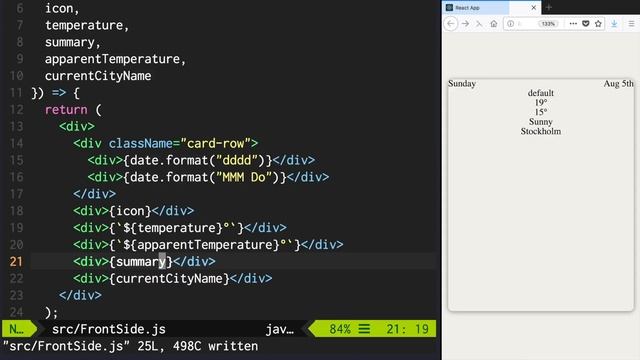
Task: Click {currentCityName} on line 22
Action: coord(169,278)
